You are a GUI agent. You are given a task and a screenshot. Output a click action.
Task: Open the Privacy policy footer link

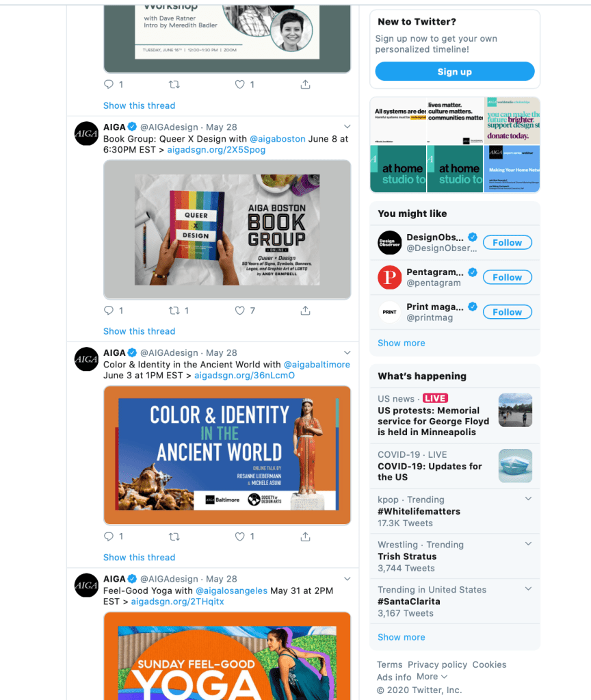pyautogui.click(x=437, y=664)
